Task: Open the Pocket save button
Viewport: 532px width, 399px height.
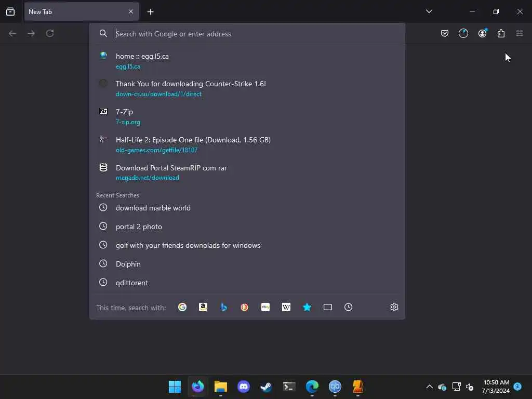Action: [445, 33]
